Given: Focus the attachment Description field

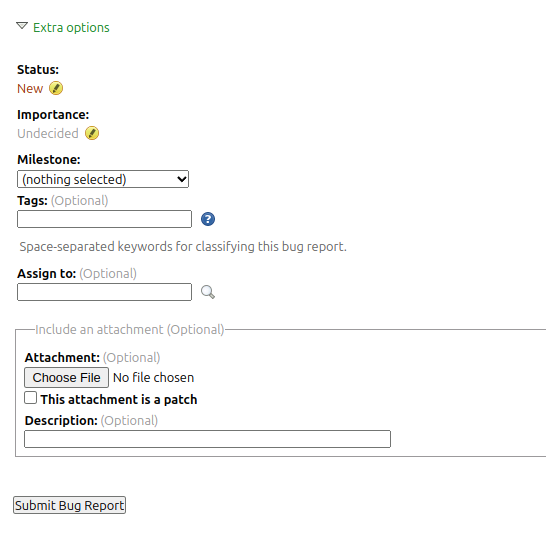Looking at the screenshot, I should tap(208, 439).
